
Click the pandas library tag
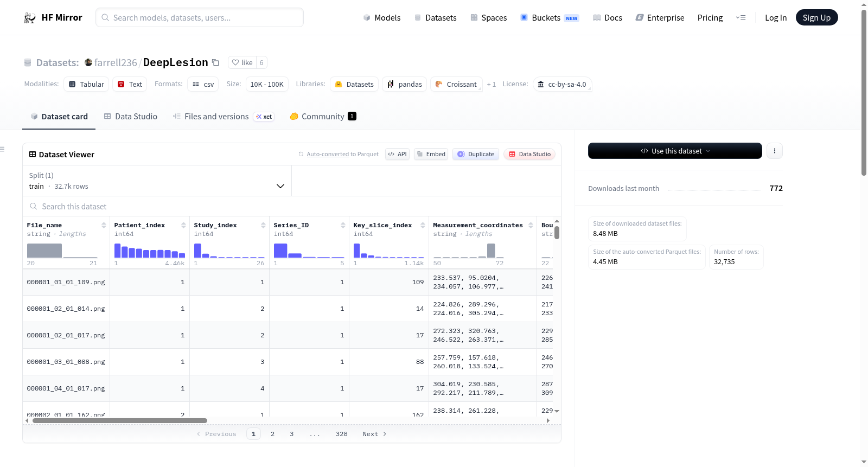[405, 85]
